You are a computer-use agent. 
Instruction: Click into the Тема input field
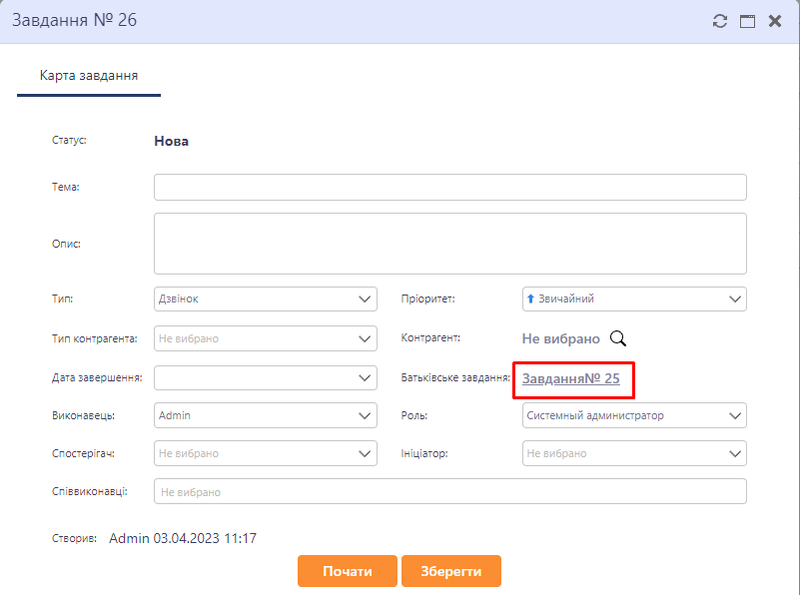[x=450, y=188]
